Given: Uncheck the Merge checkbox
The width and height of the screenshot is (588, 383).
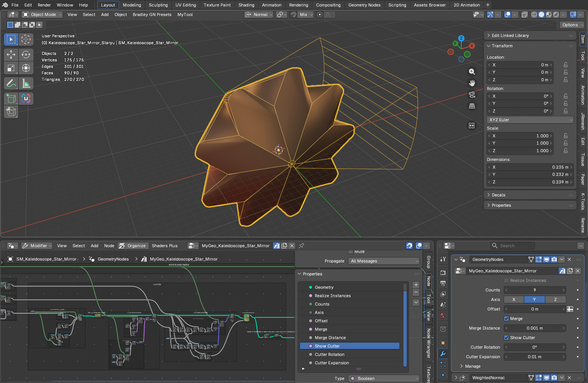Looking at the screenshot, I should coord(506,319).
